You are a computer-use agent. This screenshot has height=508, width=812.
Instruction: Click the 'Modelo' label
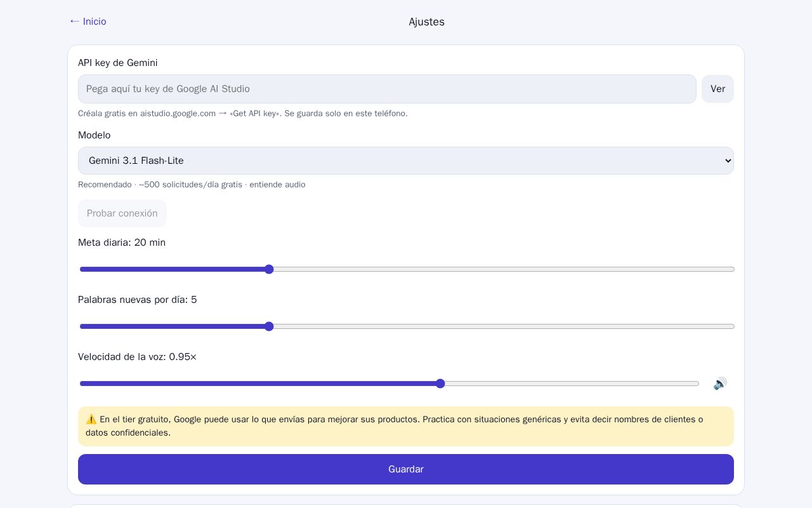(x=94, y=135)
